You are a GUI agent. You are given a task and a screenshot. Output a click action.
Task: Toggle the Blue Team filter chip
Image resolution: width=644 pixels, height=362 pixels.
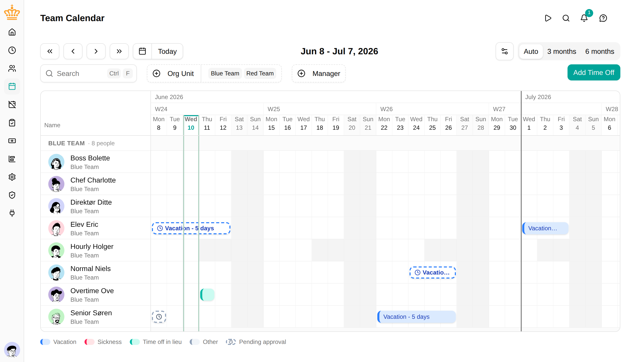[x=225, y=73]
